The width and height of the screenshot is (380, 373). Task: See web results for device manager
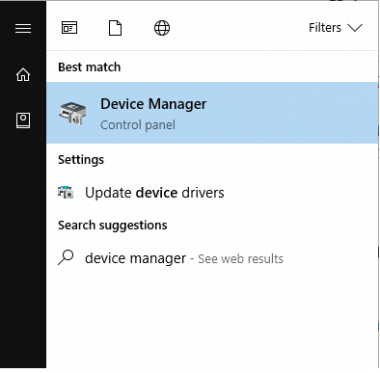pos(212,258)
